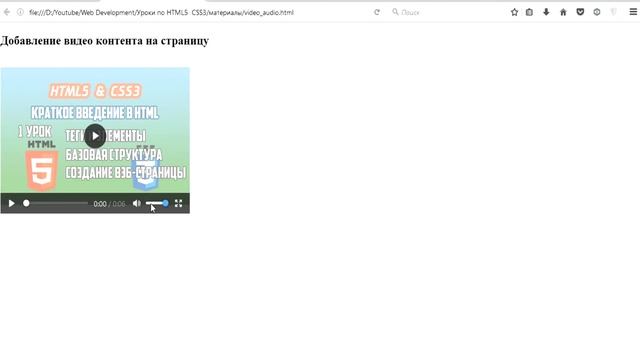Open the bookmarks list icon

click(529, 12)
